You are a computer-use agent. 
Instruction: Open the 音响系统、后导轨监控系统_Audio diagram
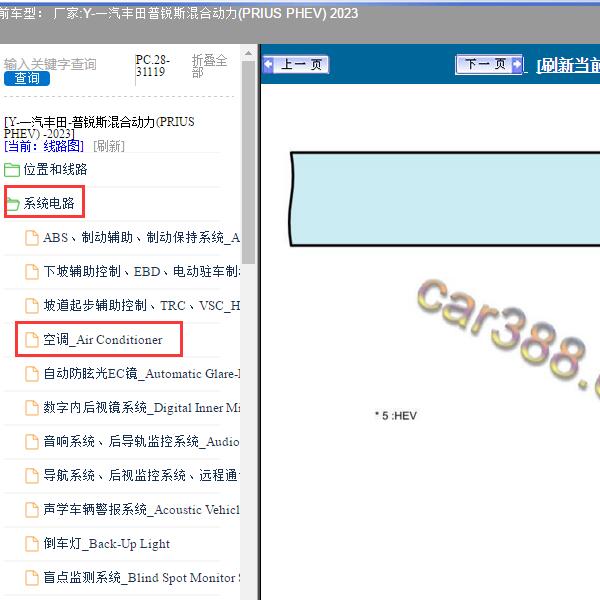coord(141,441)
